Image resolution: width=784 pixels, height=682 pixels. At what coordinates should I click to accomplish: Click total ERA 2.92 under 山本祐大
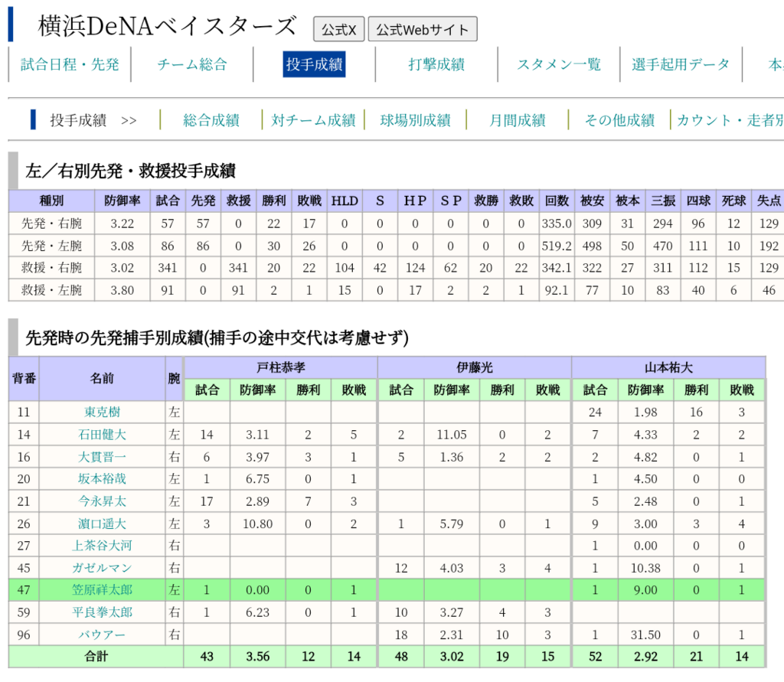point(645,657)
